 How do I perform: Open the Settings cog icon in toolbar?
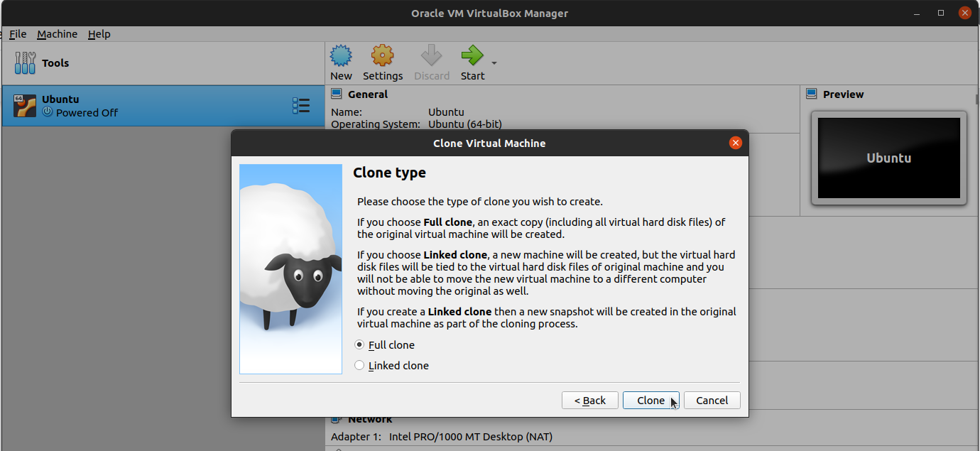382,55
